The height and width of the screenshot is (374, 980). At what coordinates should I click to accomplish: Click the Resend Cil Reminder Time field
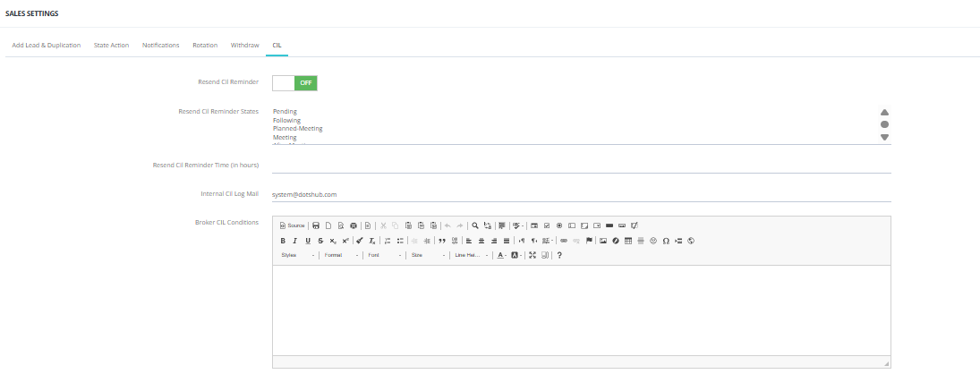(581, 165)
